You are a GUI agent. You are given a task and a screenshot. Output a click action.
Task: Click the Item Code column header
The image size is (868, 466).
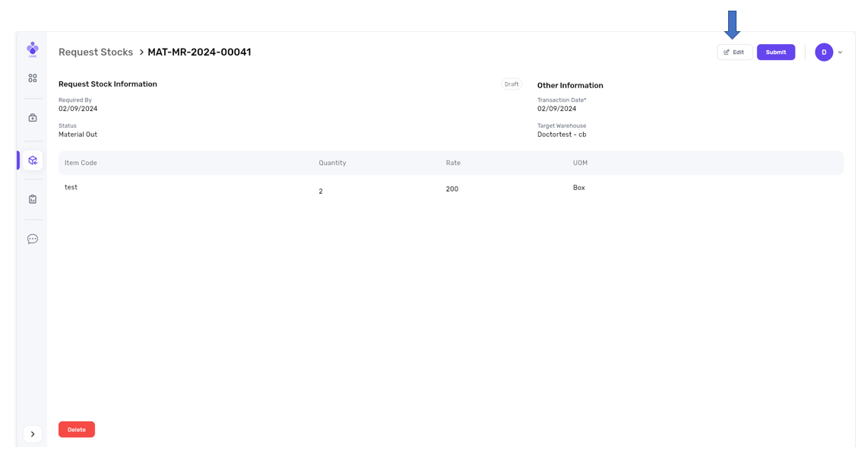81,163
